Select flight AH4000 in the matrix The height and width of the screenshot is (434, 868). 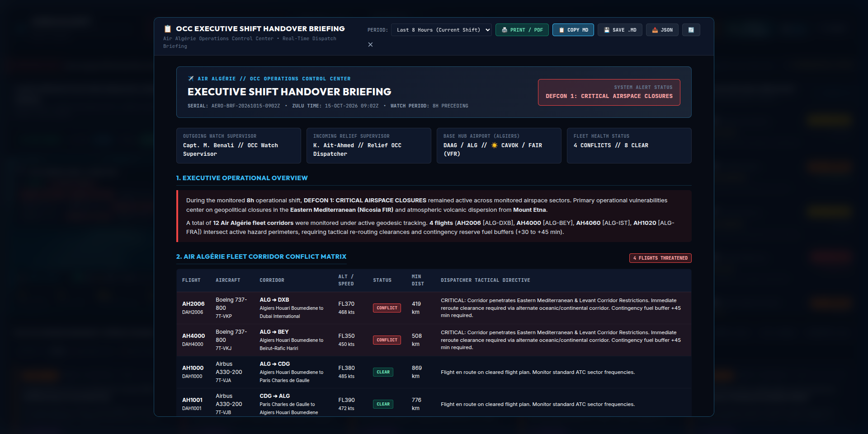pos(193,336)
